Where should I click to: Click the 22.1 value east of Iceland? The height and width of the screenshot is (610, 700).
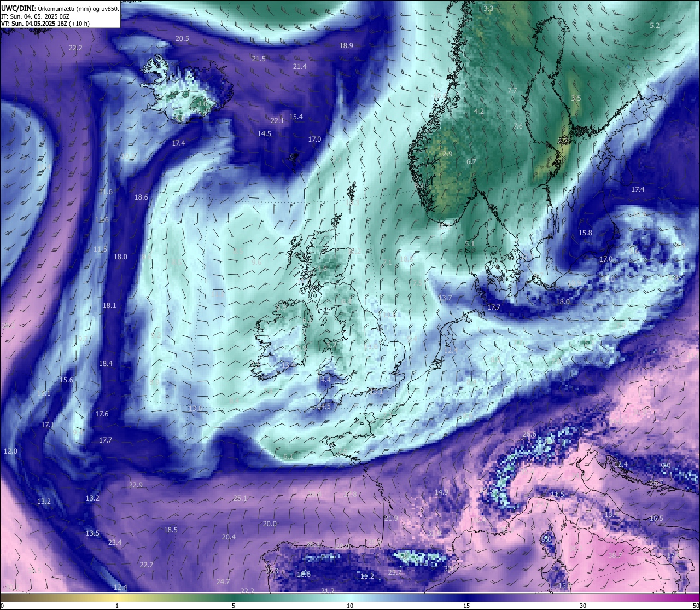[277, 120]
